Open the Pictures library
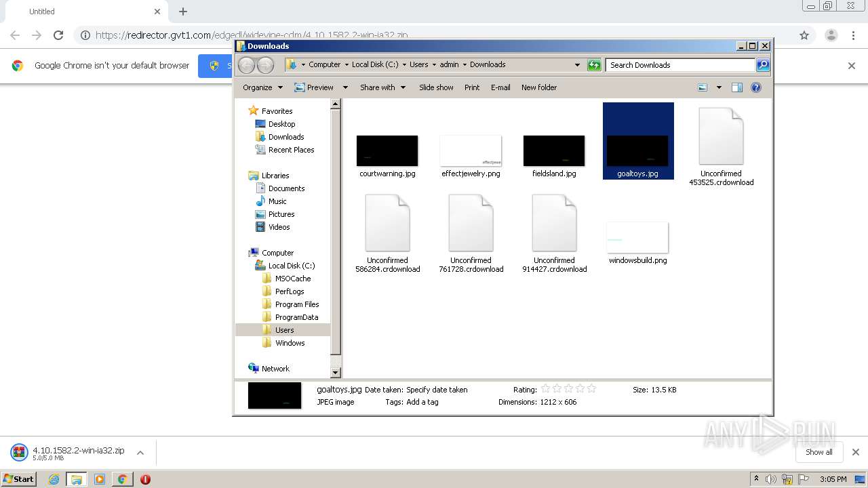The image size is (868, 488). click(275, 214)
